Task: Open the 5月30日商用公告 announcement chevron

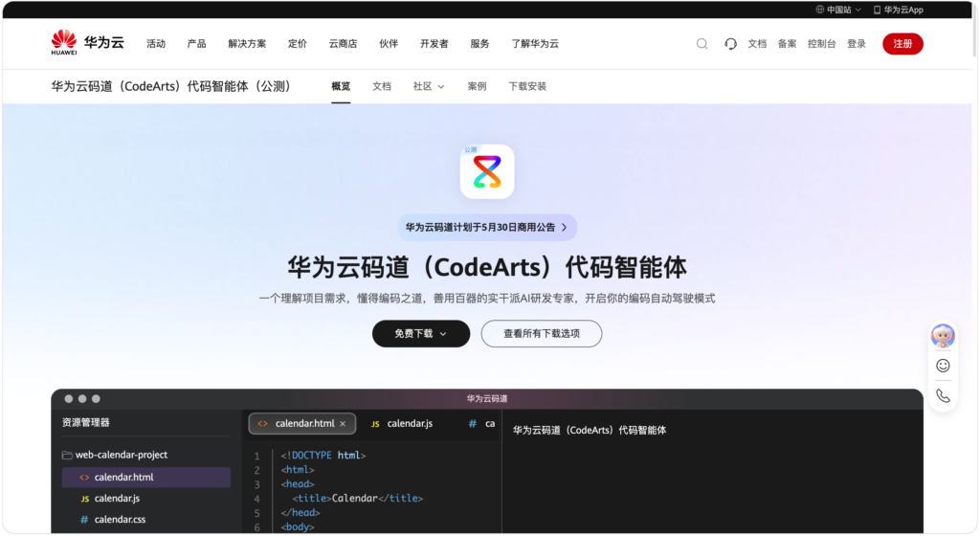Action: 565,228
